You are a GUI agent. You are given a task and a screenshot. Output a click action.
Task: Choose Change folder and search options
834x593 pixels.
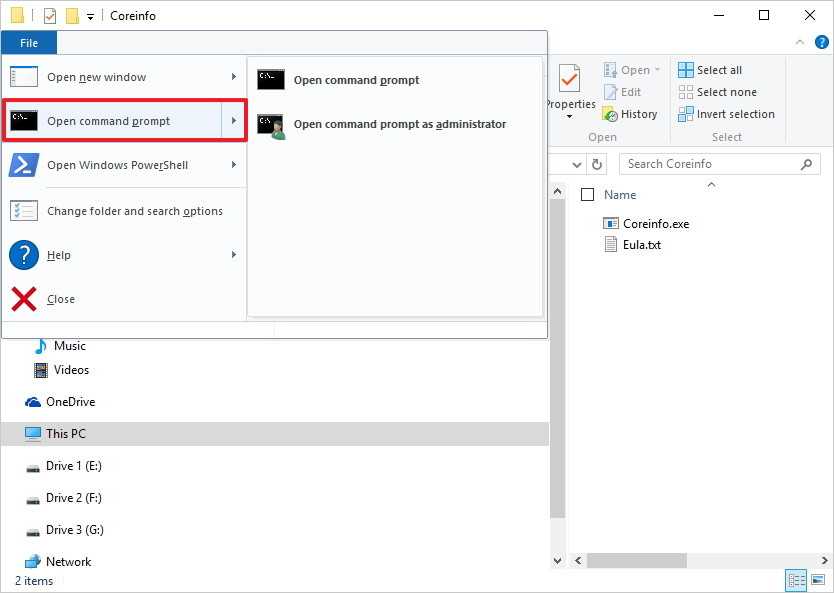pos(134,211)
